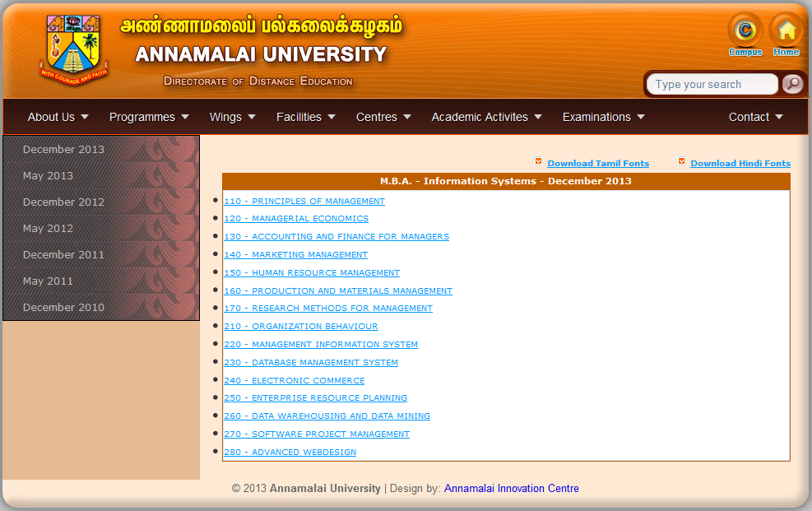Screen dimensions: 812x511
Task: Expand the Academic Activites dropdown arrow
Action: tap(538, 117)
